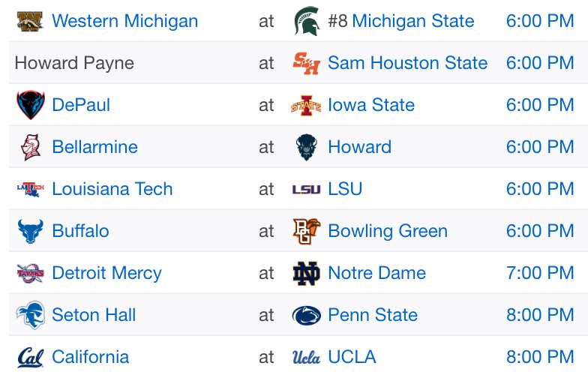The width and height of the screenshot is (588, 375).
Task: Click the Sam Houston State logo
Action: 306,63
